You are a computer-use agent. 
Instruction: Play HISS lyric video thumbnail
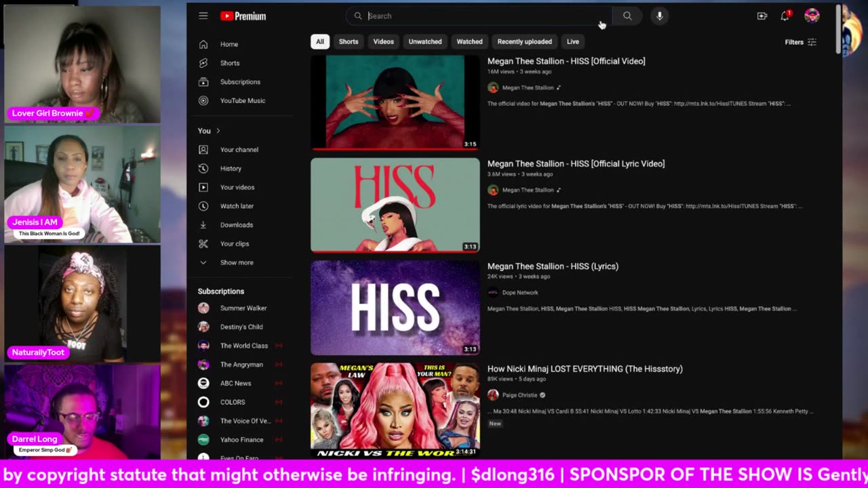click(395, 205)
